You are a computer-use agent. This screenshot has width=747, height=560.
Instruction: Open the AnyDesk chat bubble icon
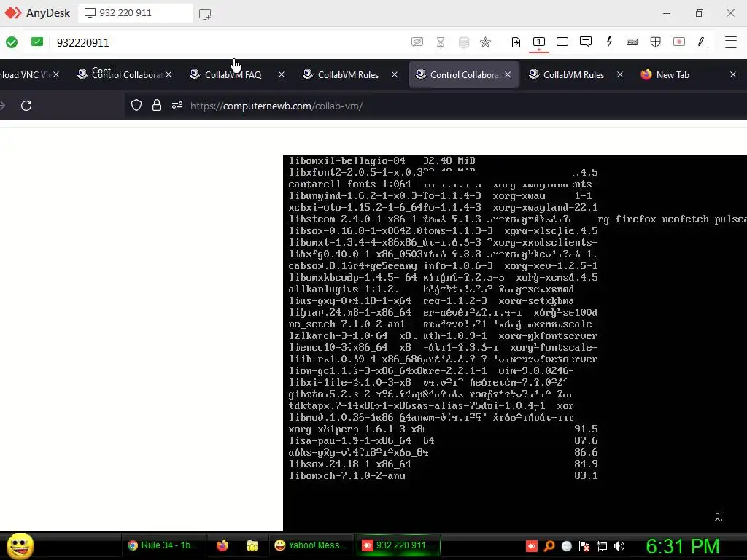click(x=586, y=42)
